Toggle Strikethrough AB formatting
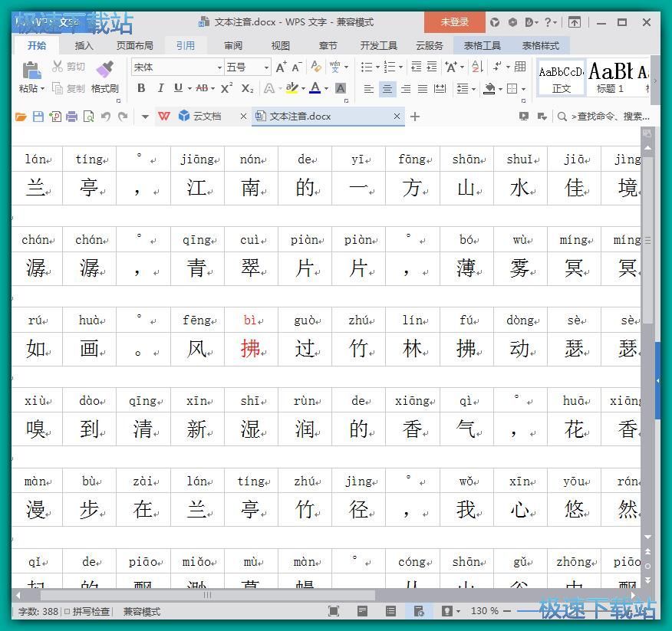This screenshot has width=672, height=631. 202,88
